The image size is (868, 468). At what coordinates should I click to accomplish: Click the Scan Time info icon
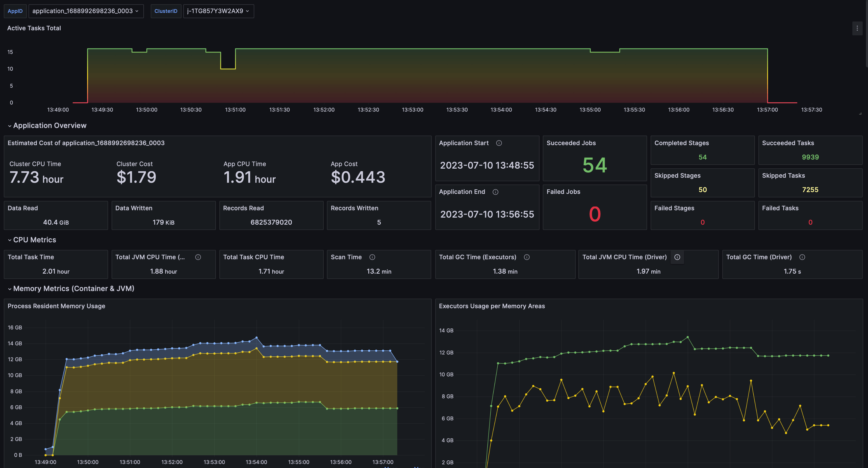[372, 257]
